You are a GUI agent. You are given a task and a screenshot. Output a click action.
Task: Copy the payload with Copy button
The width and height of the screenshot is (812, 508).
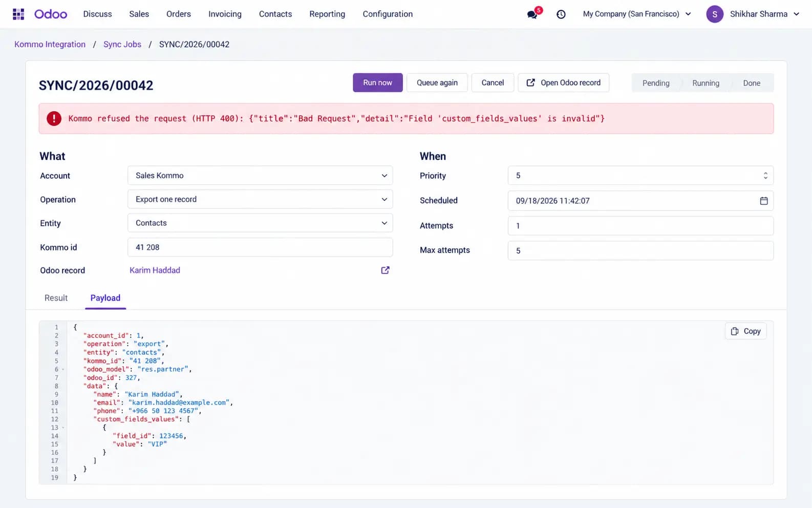(x=746, y=331)
